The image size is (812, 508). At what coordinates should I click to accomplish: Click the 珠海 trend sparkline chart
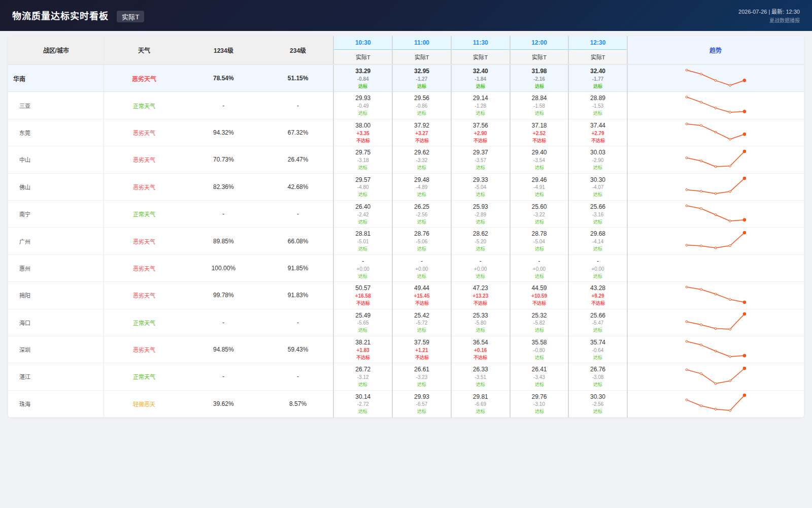716,403
